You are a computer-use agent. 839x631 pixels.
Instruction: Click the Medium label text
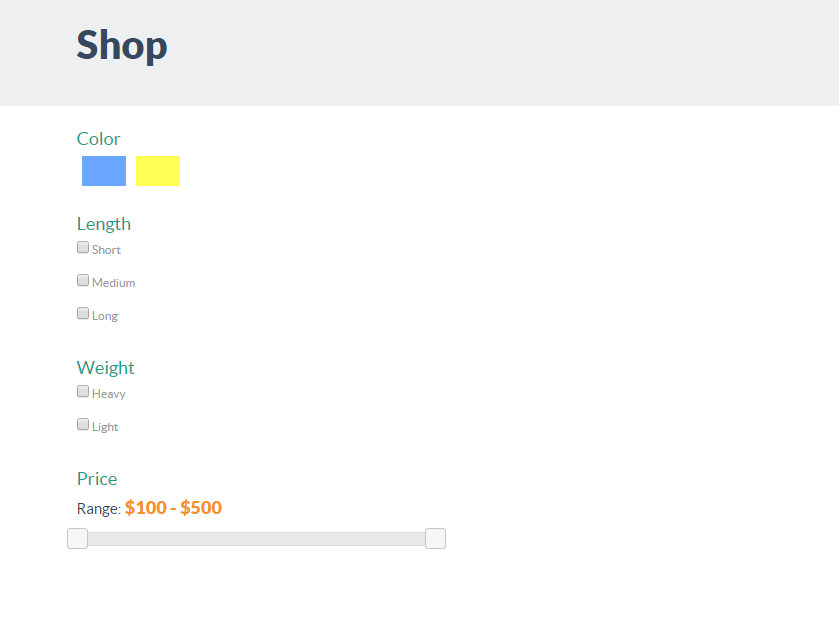[113, 283]
